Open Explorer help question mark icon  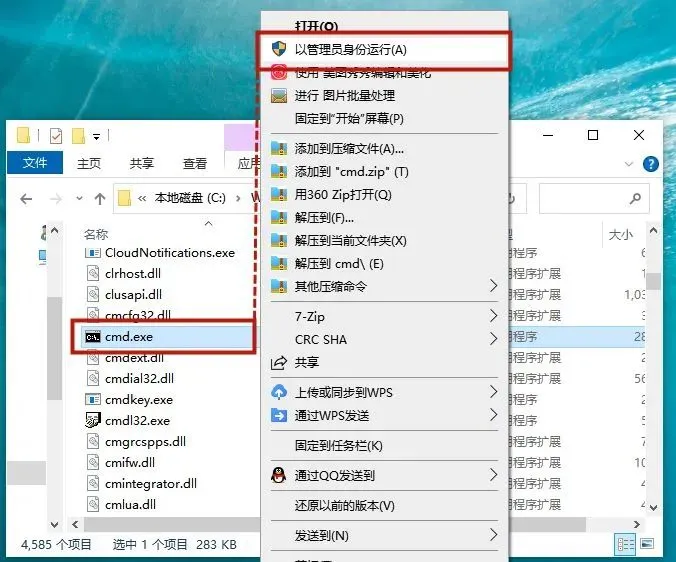(x=651, y=164)
